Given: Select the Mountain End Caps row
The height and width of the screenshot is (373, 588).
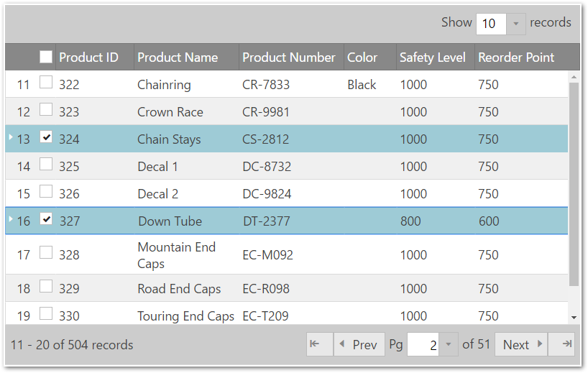Looking at the screenshot, I should pos(176,255).
